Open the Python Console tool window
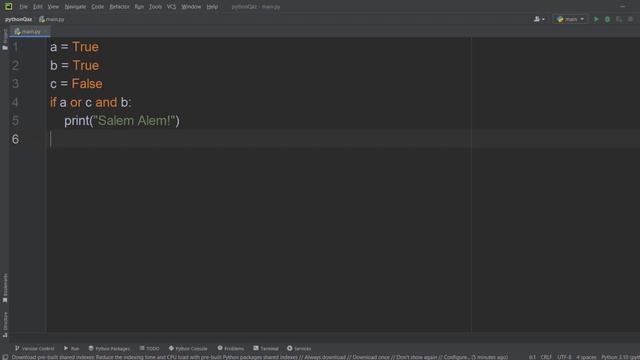 188,348
